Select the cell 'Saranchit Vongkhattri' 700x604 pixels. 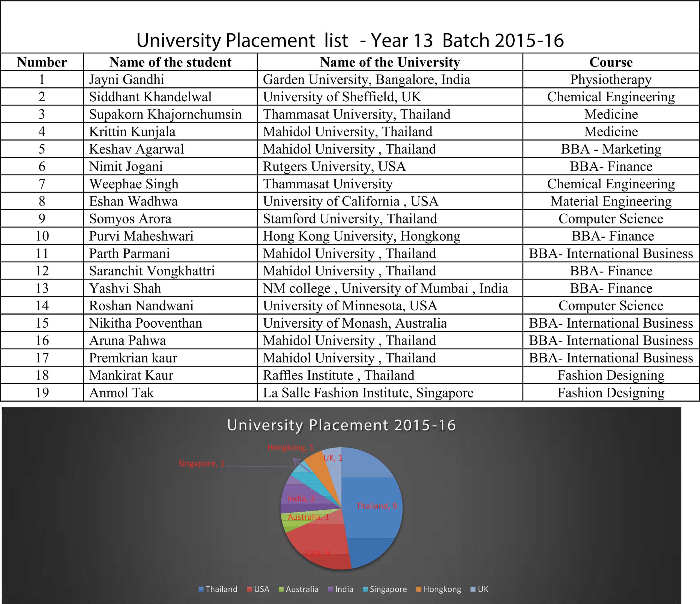pyautogui.click(x=170, y=271)
